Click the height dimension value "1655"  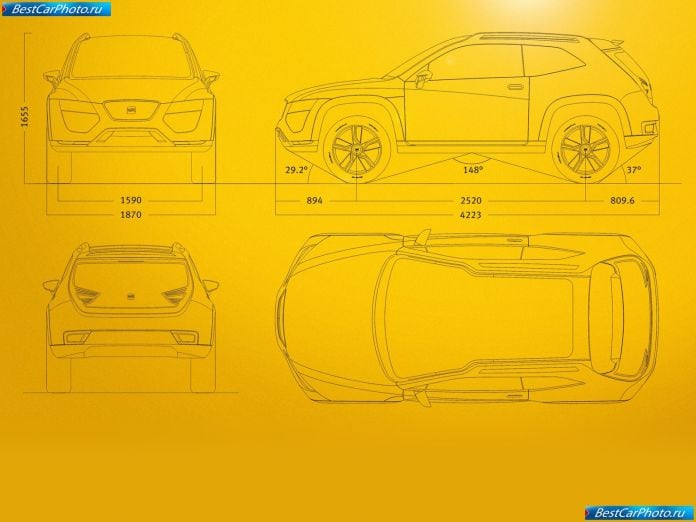[x=25, y=117]
